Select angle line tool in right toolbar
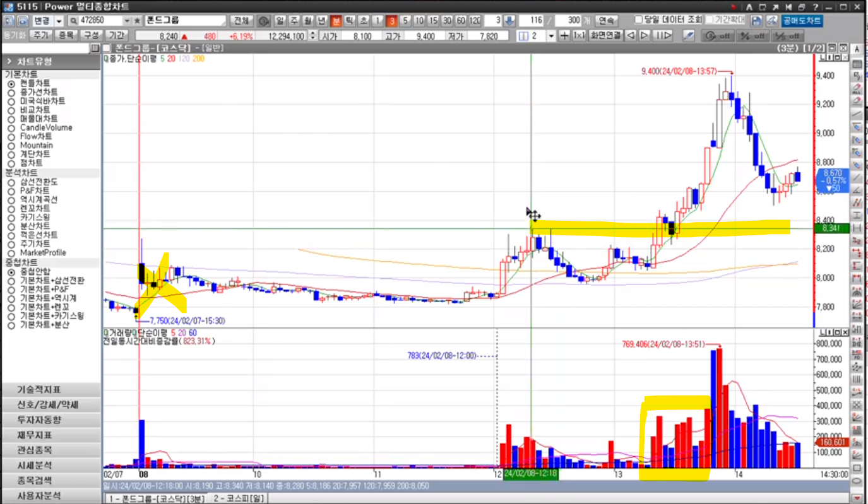 (x=857, y=190)
